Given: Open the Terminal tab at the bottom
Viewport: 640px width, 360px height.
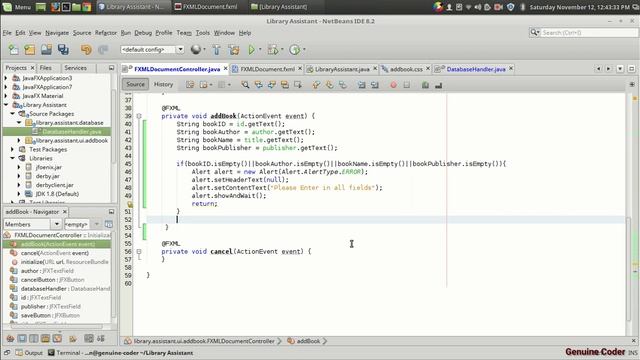Looking at the screenshot, I should 120,353.
